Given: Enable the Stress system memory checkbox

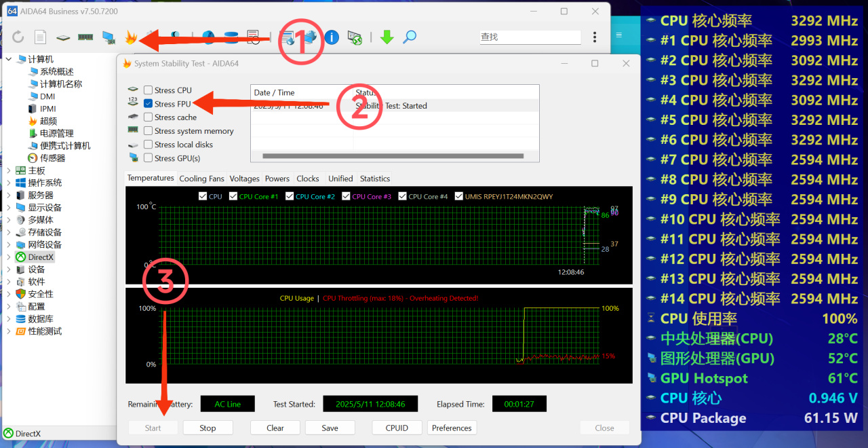Looking at the screenshot, I should (148, 131).
